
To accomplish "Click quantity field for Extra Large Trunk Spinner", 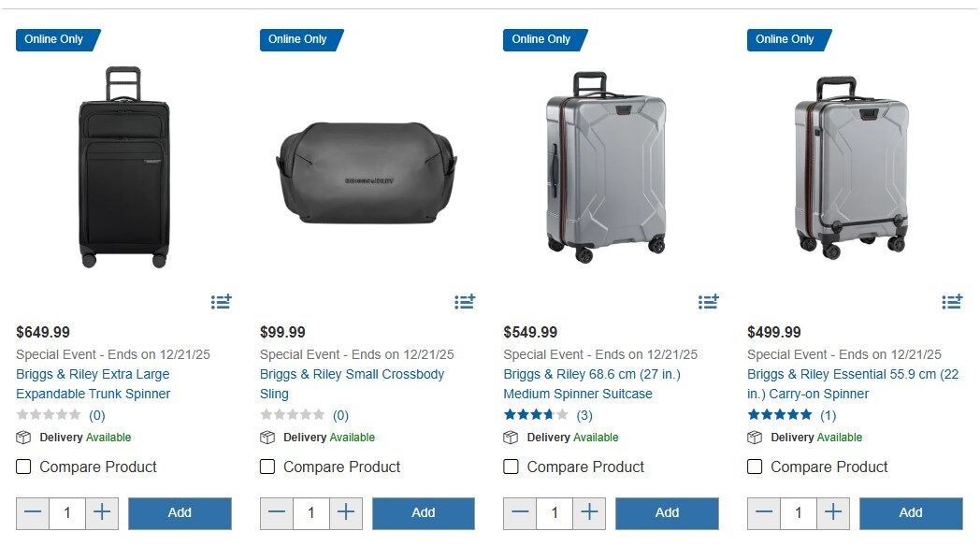I will tap(67, 512).
